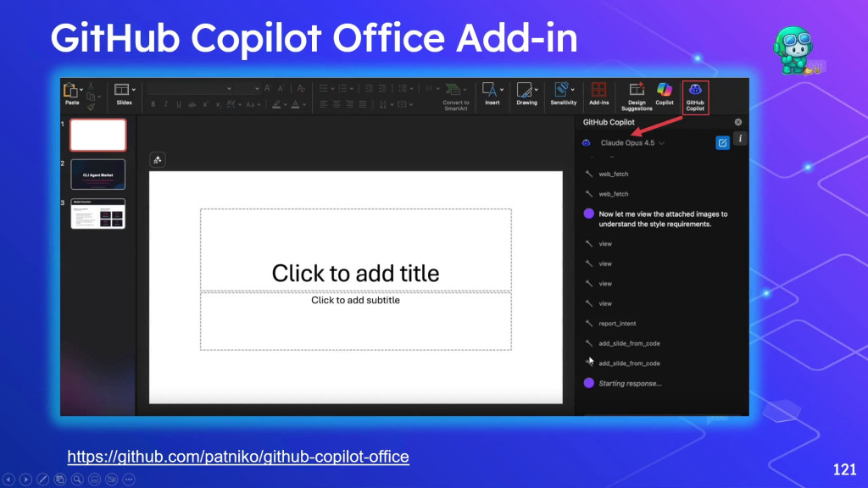868x488 pixels.
Task: Go to previous slide in slideshow controls
Action: pos(8,480)
